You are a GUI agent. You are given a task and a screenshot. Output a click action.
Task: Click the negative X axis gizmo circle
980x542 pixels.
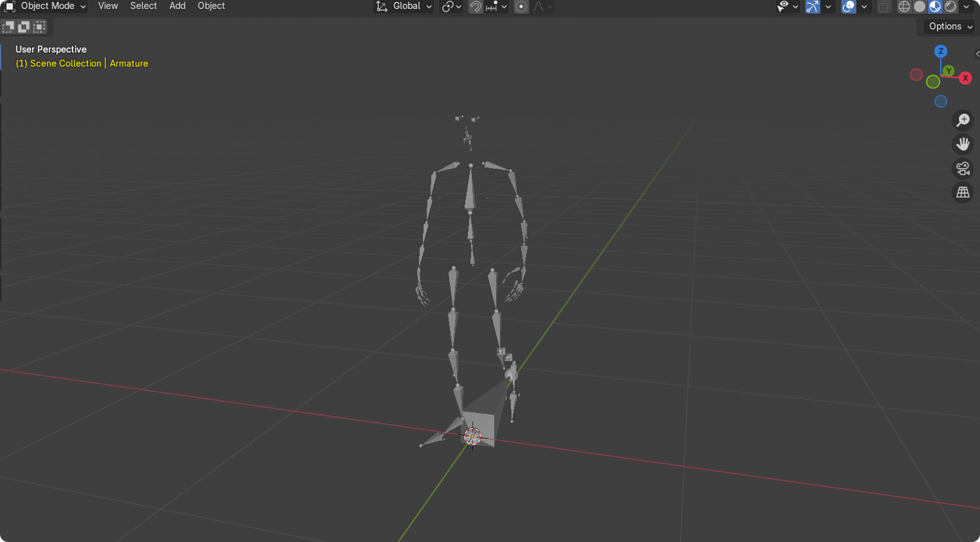[917, 74]
